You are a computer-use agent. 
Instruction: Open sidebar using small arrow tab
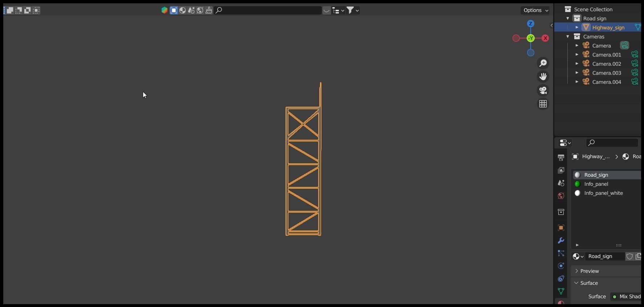[x=551, y=25]
